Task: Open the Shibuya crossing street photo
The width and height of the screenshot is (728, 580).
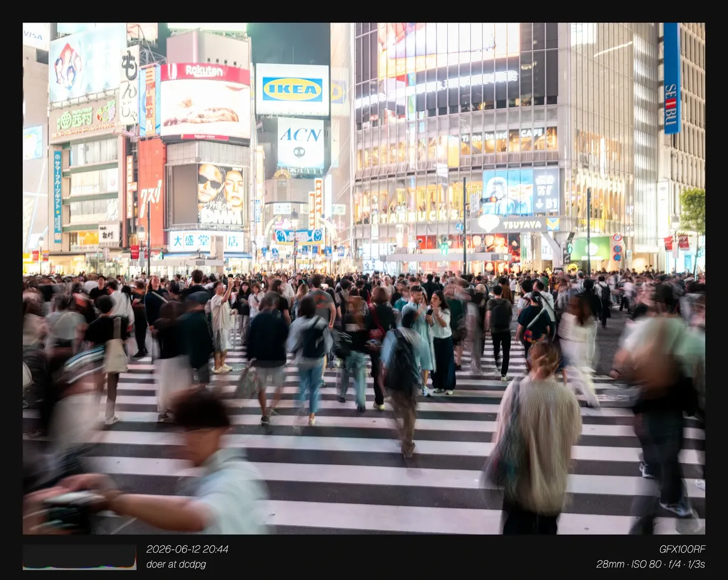Action: coord(364,278)
